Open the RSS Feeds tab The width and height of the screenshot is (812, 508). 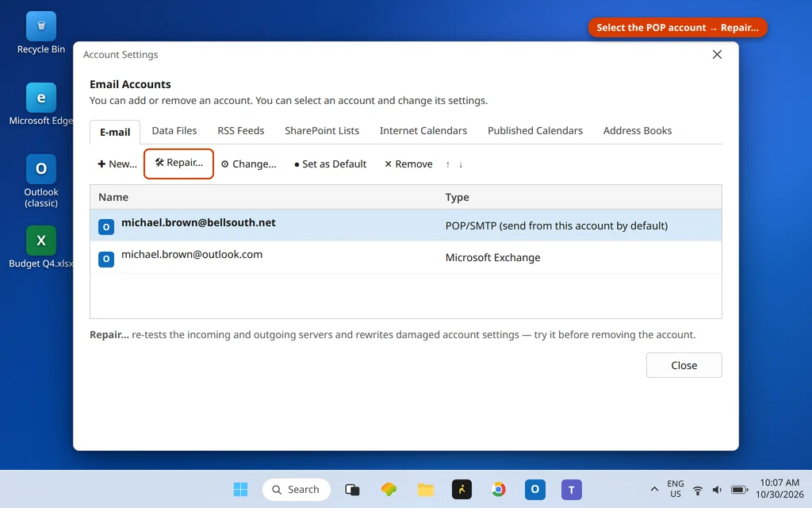pos(241,131)
